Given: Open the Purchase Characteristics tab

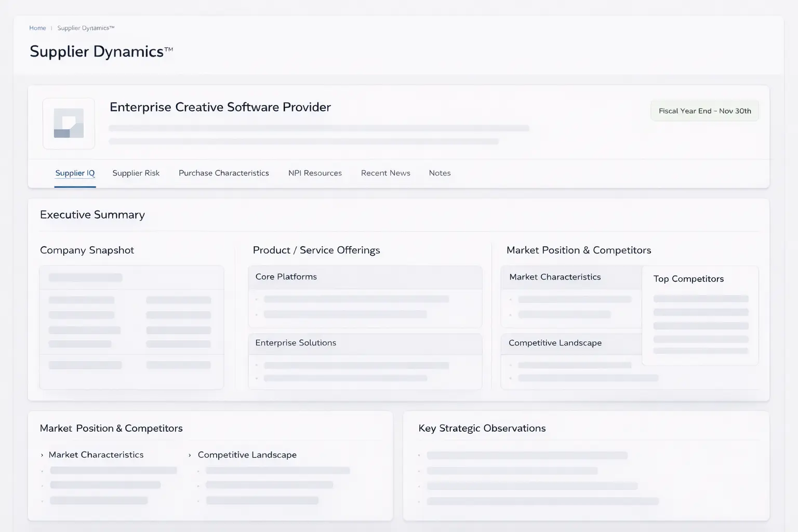Looking at the screenshot, I should (x=223, y=173).
